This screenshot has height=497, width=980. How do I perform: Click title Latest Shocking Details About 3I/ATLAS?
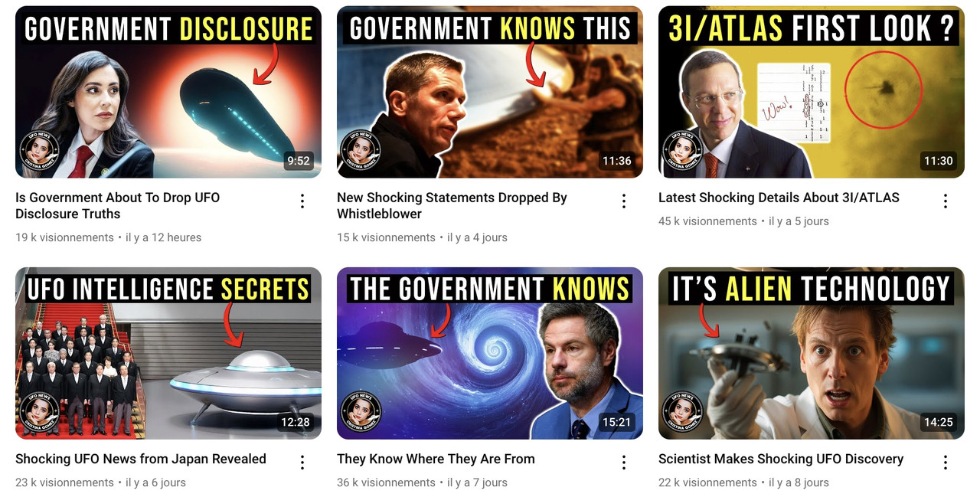779,198
